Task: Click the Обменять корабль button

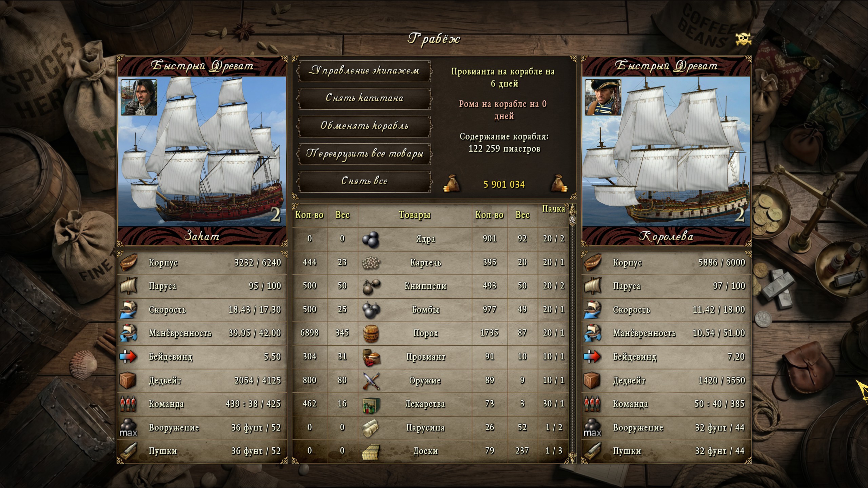Action: coord(364,126)
